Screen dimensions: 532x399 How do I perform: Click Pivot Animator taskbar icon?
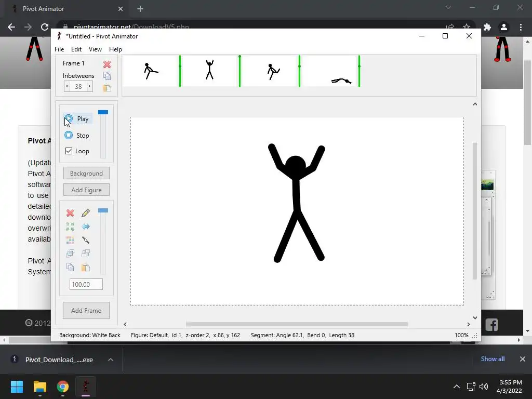(86, 387)
